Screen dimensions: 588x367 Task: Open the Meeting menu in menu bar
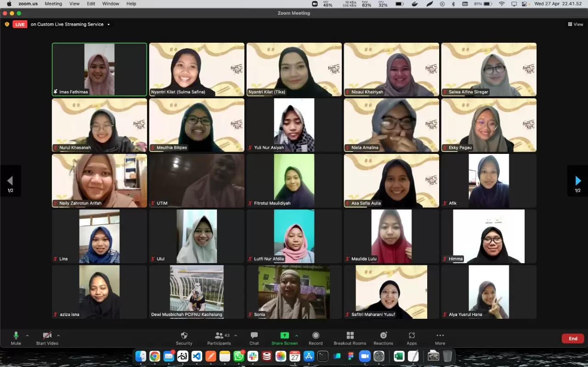53,4
